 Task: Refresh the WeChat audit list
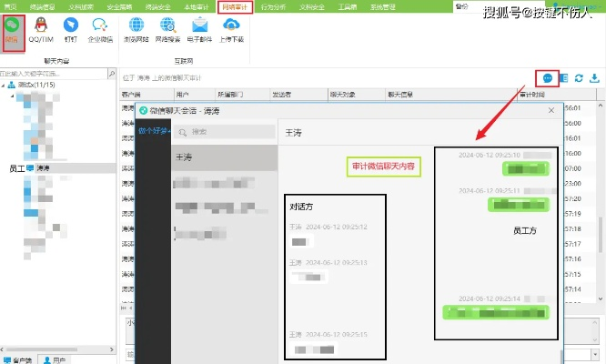(x=579, y=78)
